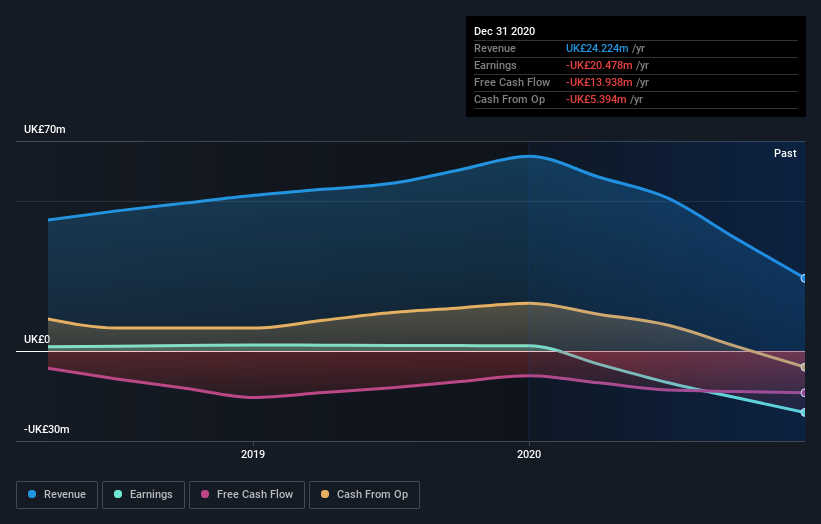The height and width of the screenshot is (524, 821).
Task: Toggle the Revenue legend button
Action: click(x=57, y=495)
